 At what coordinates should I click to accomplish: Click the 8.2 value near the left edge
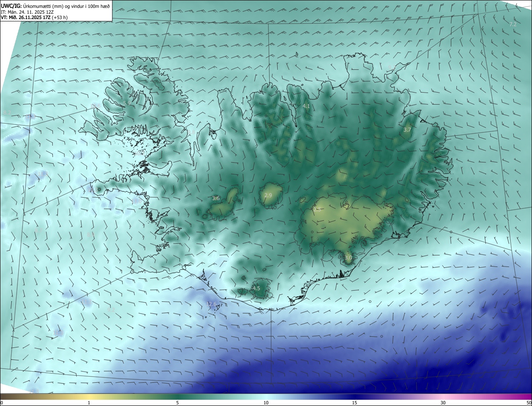click(x=7, y=113)
